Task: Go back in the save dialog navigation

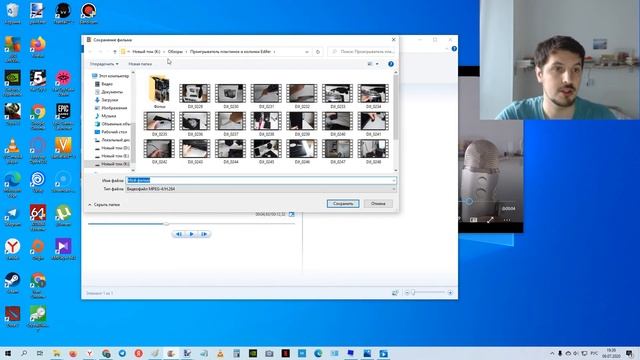Action: click(x=90, y=52)
